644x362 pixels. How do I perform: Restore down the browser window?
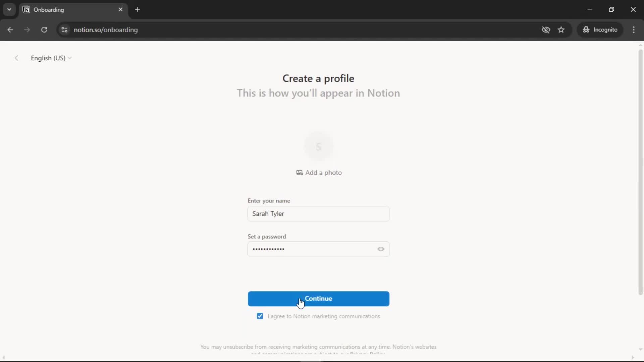pyautogui.click(x=611, y=9)
